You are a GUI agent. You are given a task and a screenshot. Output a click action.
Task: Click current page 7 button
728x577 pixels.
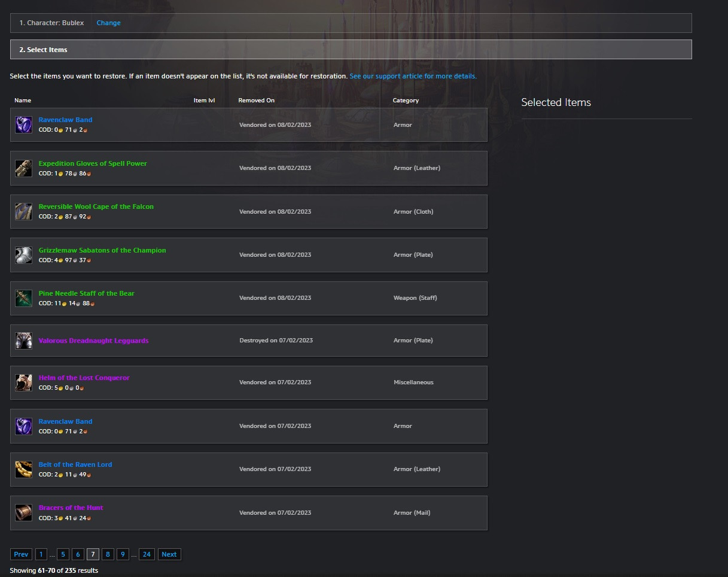[93, 554]
